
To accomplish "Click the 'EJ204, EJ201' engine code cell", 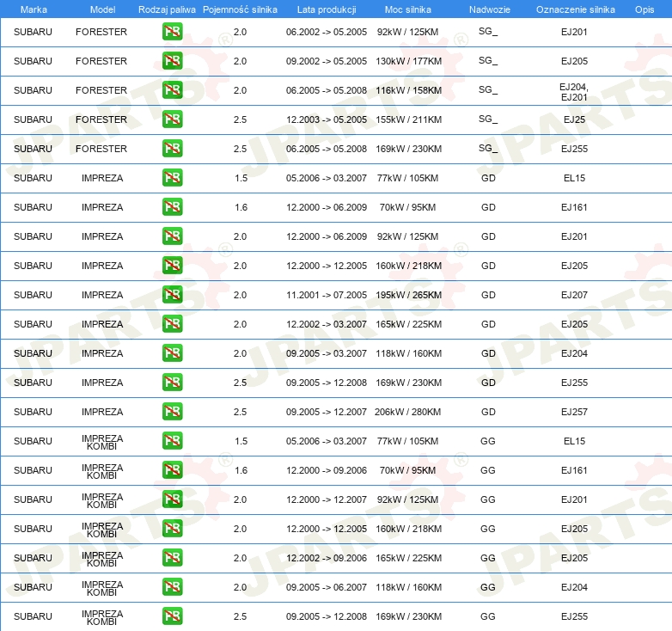I will (x=574, y=91).
